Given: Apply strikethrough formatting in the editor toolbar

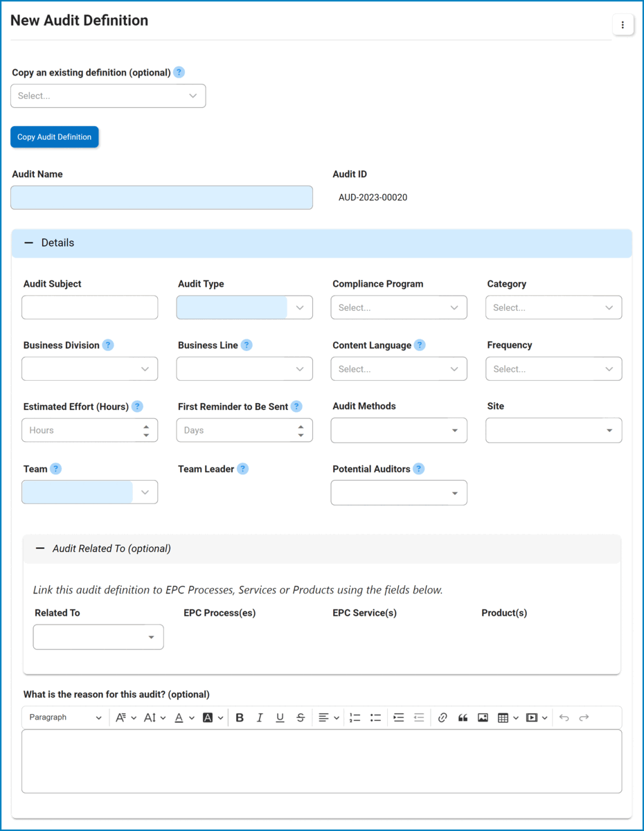Looking at the screenshot, I should click(301, 717).
